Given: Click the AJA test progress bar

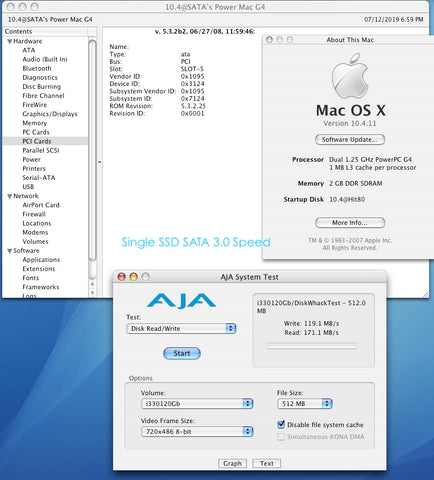Looking at the screenshot, I should pyautogui.click(x=311, y=346).
